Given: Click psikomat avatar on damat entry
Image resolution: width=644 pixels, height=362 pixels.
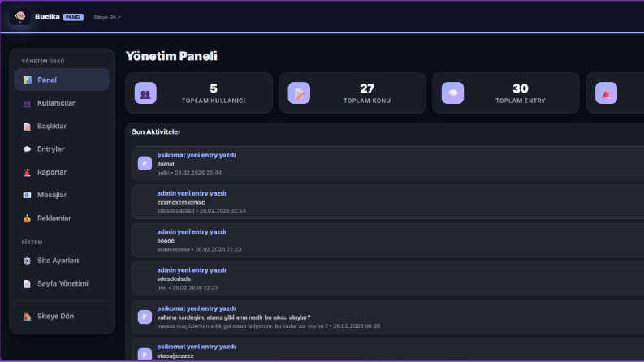Looking at the screenshot, I should coord(145,163).
